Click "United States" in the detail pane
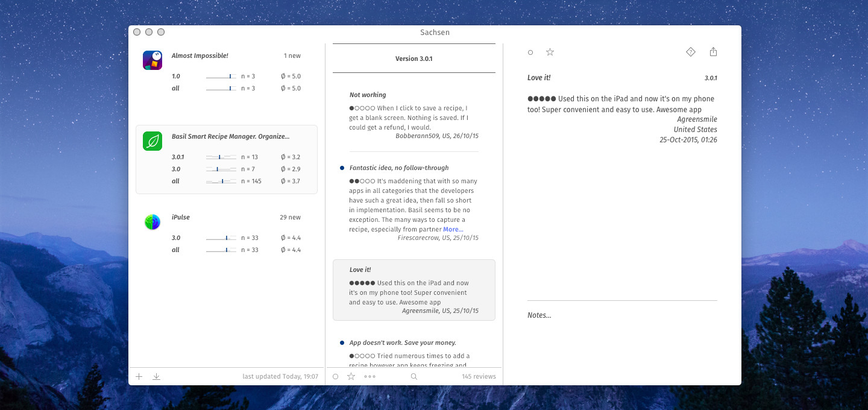Image resolution: width=868 pixels, height=410 pixels. coord(696,129)
